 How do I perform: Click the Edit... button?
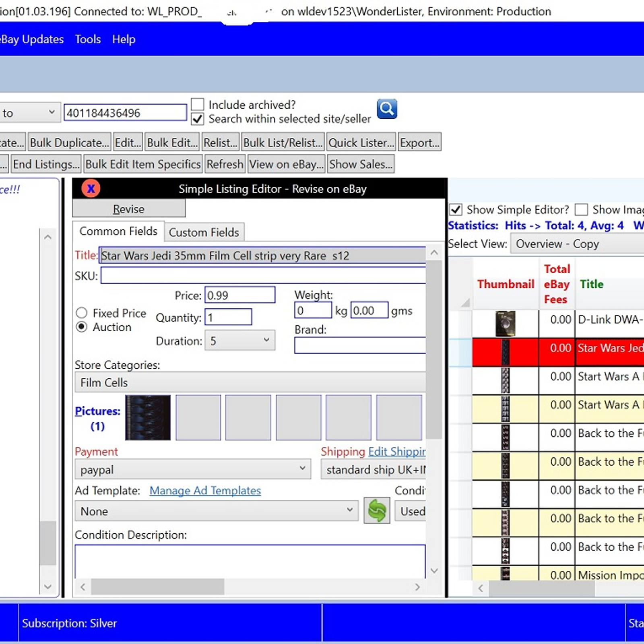[x=128, y=142]
